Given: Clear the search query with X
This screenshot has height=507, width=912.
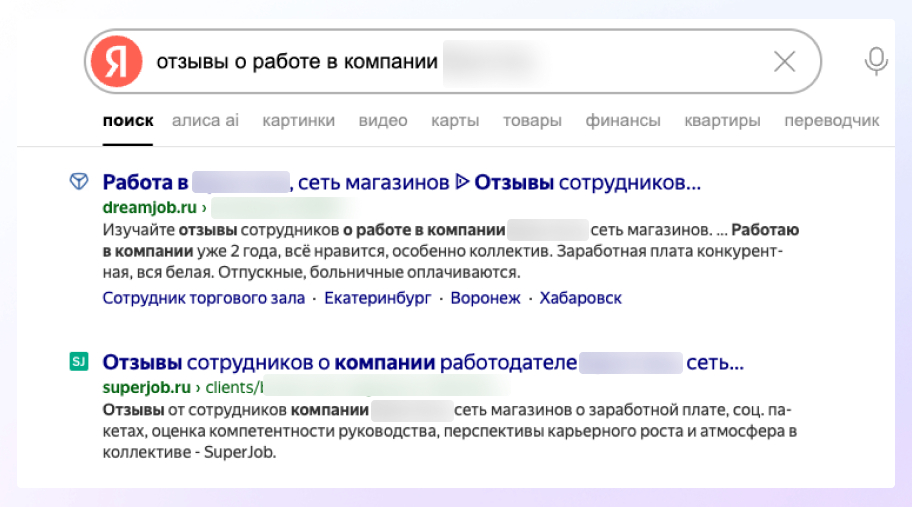Looking at the screenshot, I should click(x=785, y=62).
